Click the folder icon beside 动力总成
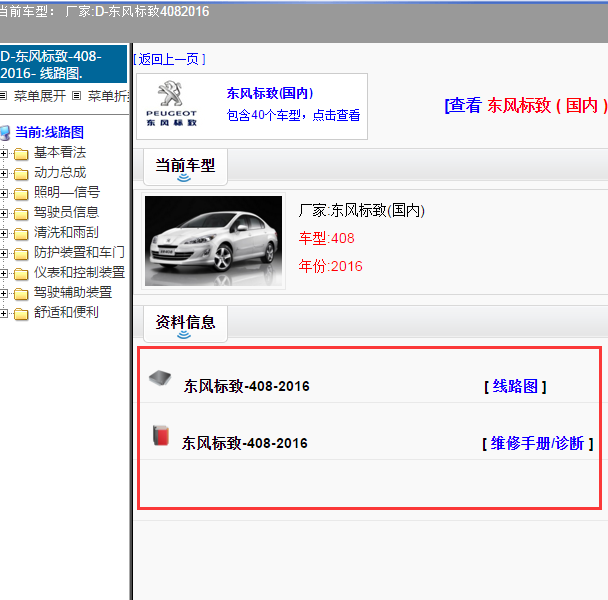608x600 pixels. [x=21, y=174]
